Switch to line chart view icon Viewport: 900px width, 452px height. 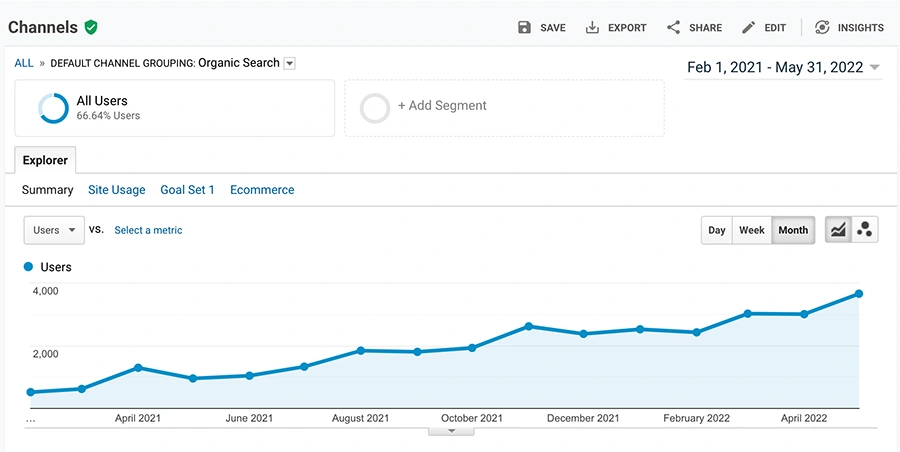pos(838,230)
